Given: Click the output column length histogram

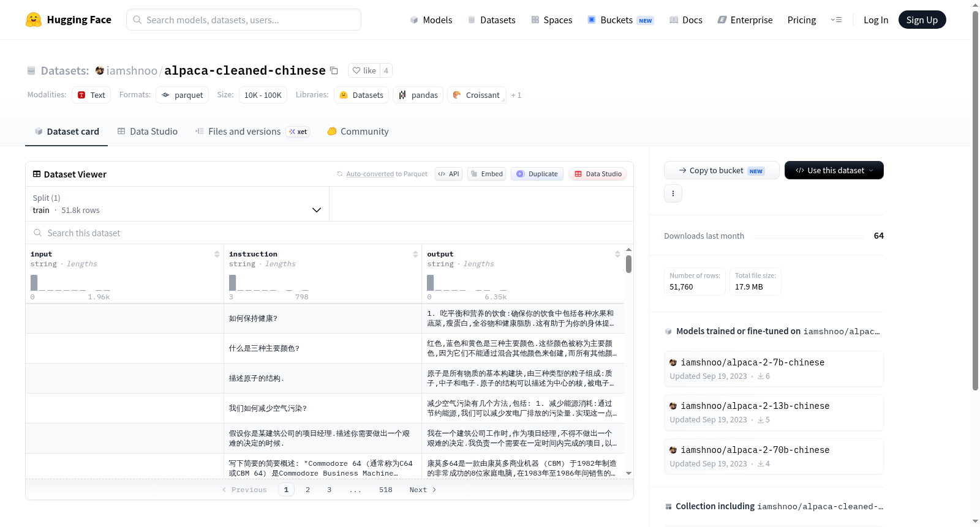Looking at the screenshot, I should (x=467, y=283).
